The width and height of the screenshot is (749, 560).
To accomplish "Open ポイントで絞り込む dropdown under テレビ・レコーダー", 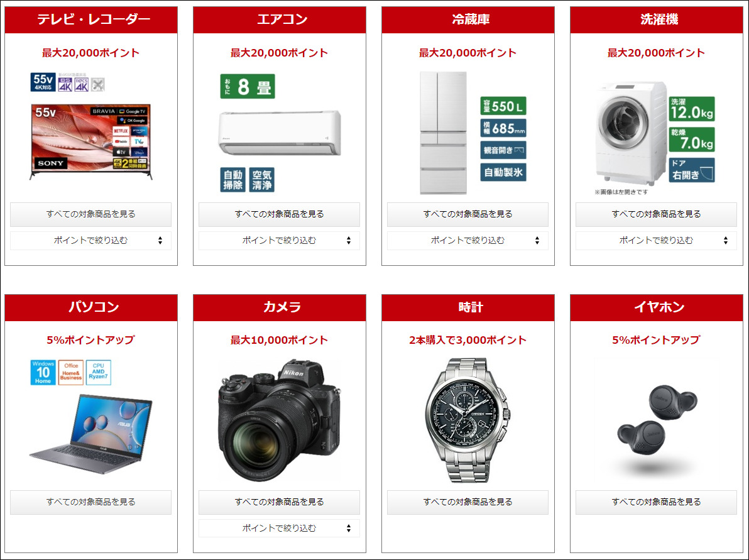I will [x=90, y=241].
